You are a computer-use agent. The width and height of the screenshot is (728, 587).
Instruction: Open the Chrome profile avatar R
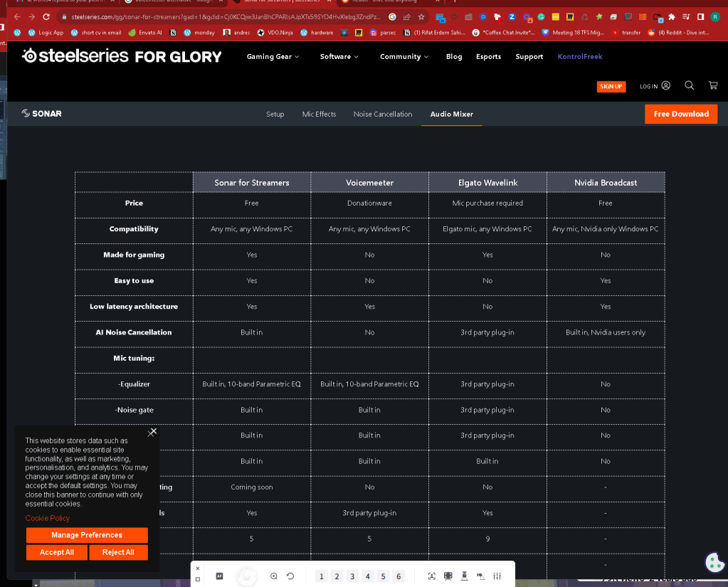coord(715,16)
